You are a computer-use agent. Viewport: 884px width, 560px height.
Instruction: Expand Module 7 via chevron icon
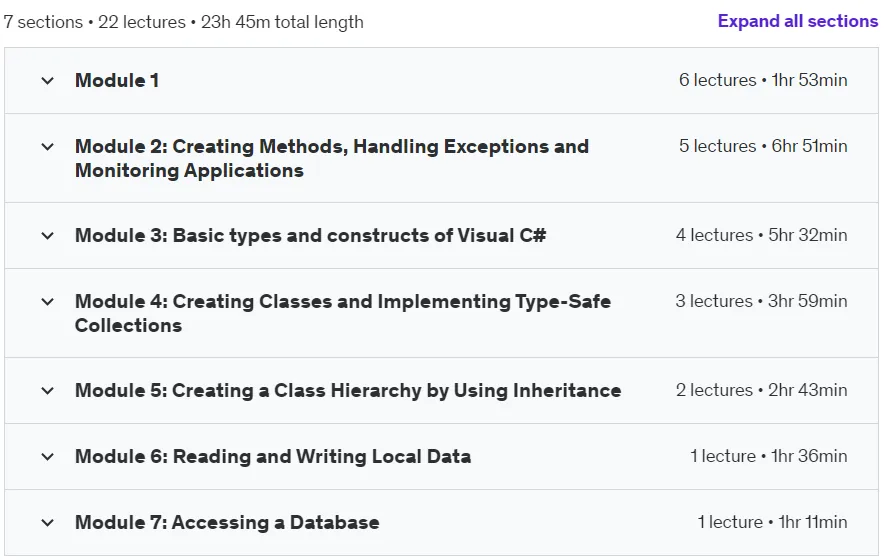point(48,523)
